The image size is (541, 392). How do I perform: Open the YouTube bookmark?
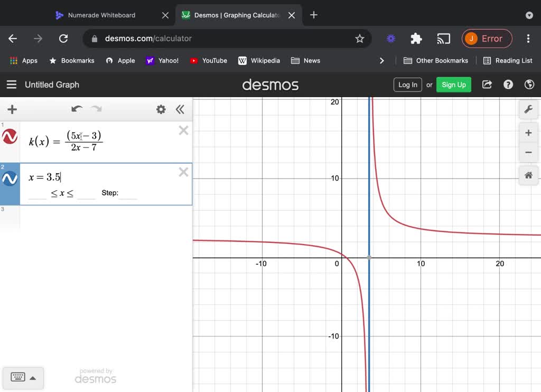pyautogui.click(x=208, y=60)
